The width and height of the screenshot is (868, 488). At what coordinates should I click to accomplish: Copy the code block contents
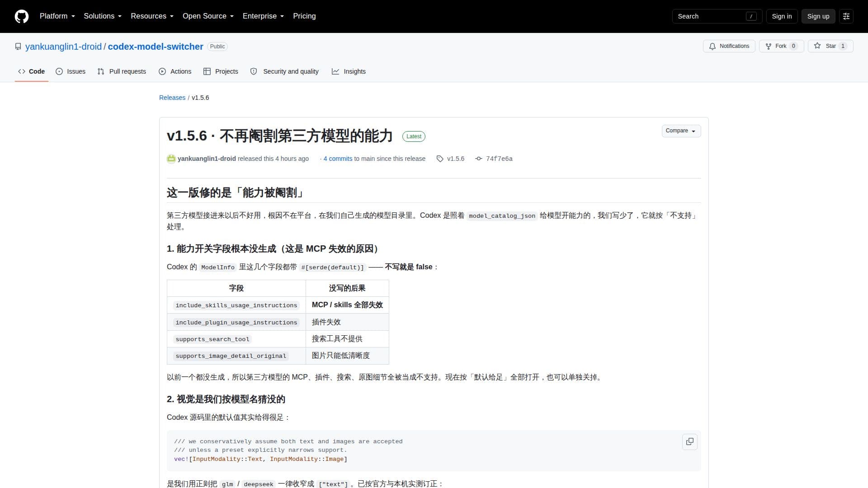[690, 441]
